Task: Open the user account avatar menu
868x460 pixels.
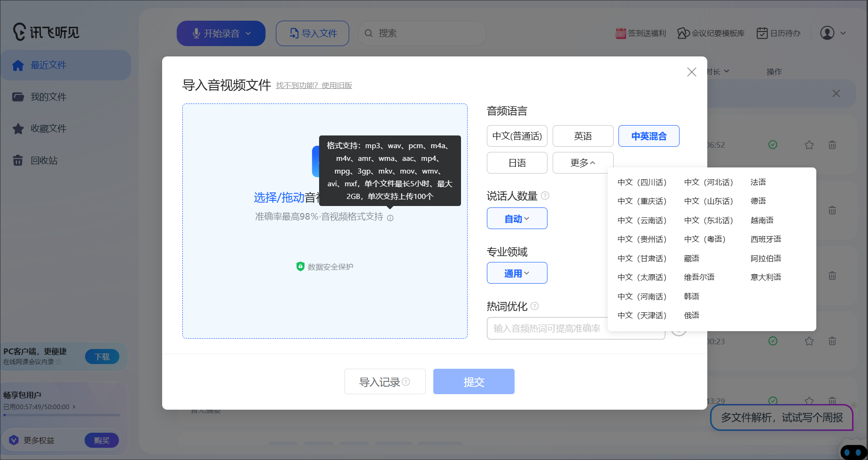Action: click(x=833, y=33)
